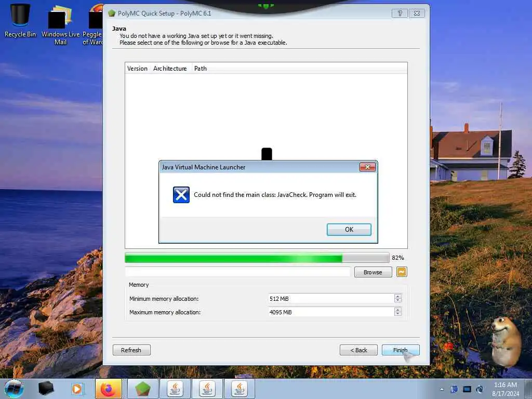Sort by the Version column header
This screenshot has width=532, height=399.
pyautogui.click(x=137, y=68)
